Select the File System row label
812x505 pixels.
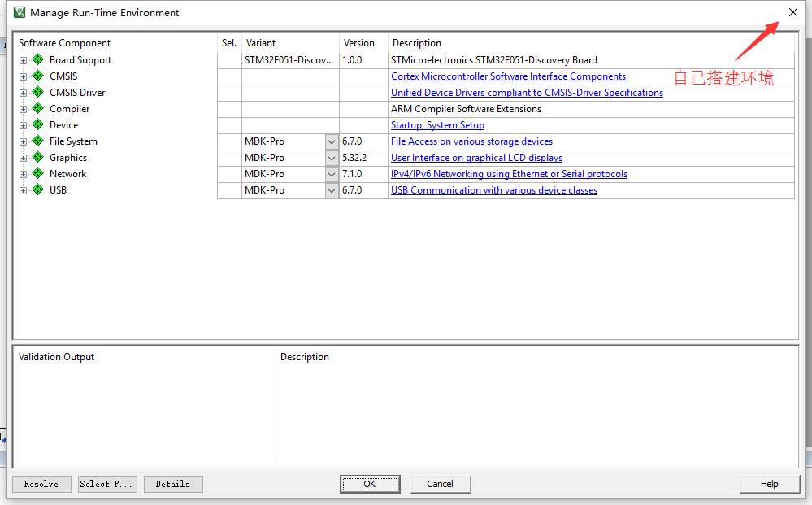click(73, 141)
